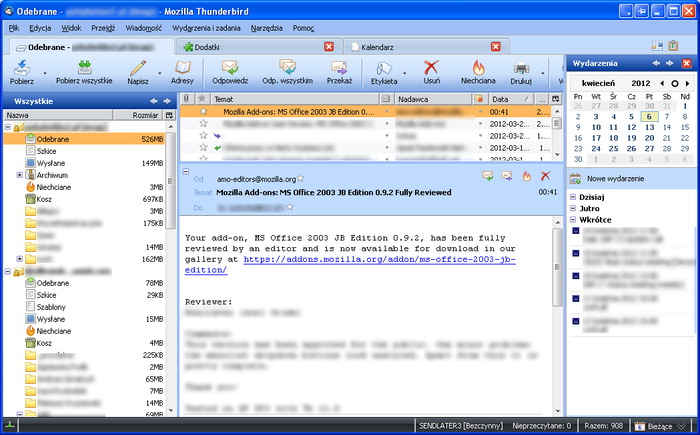Collapse the first mail account tree
The width and height of the screenshot is (700, 435).
[8, 127]
